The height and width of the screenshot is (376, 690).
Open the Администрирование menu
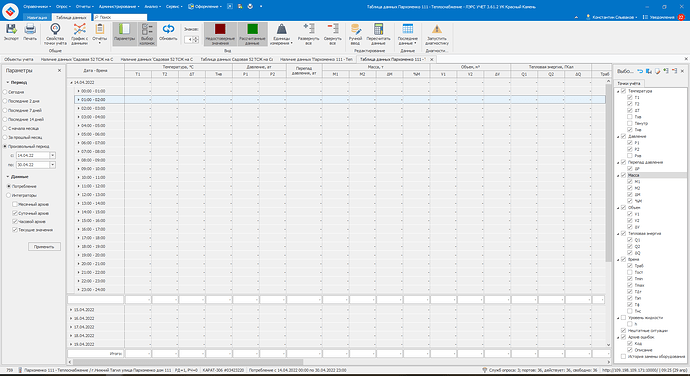[119, 7]
